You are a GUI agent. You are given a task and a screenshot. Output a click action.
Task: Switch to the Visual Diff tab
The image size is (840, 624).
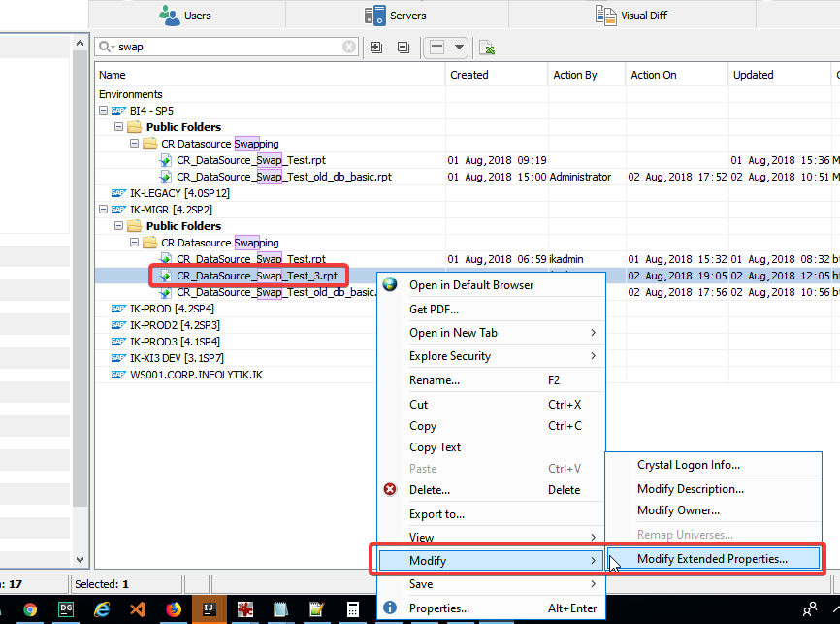(x=631, y=15)
